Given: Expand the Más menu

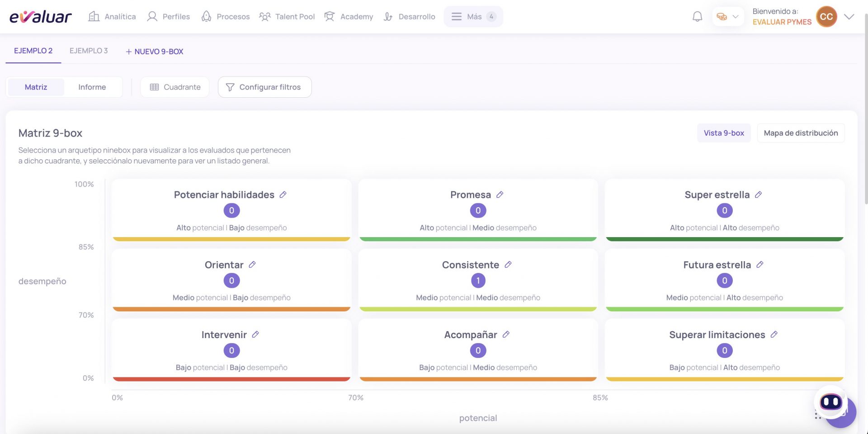Looking at the screenshot, I should pos(473,17).
